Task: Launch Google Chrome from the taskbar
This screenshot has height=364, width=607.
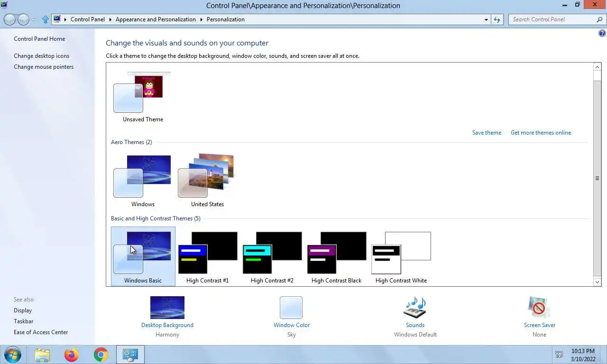Action: [101, 355]
